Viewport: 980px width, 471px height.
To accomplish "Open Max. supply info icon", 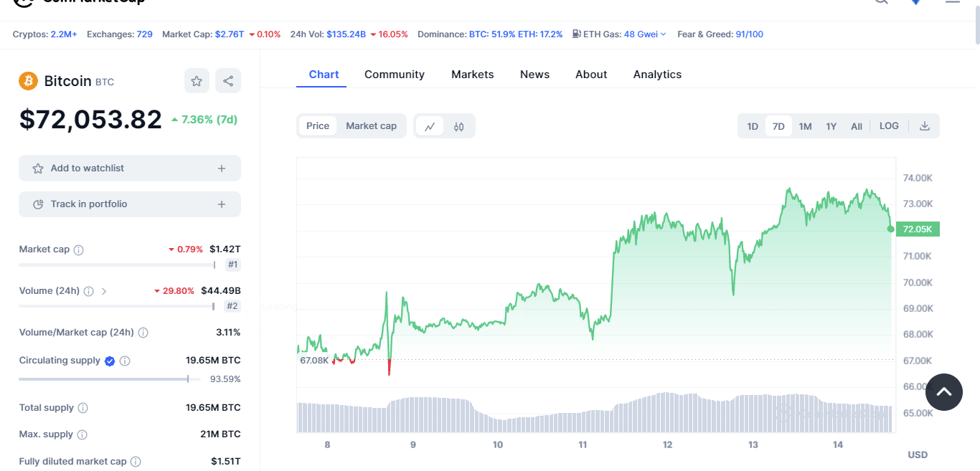I will [x=82, y=435].
